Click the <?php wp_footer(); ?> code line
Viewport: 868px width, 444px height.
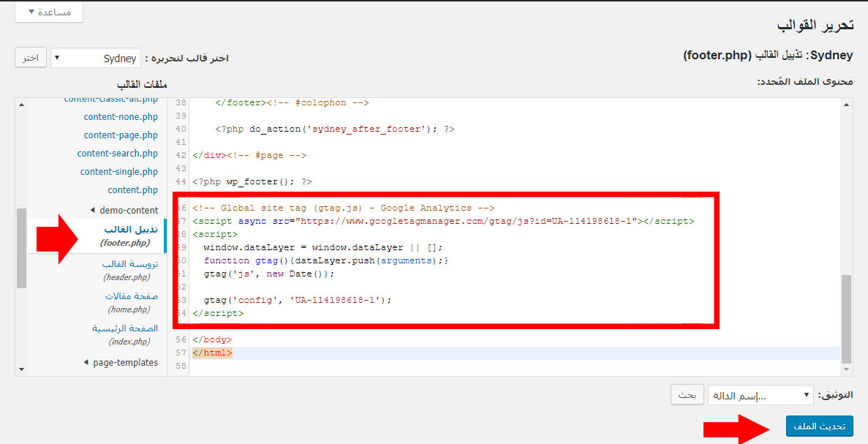(252, 181)
